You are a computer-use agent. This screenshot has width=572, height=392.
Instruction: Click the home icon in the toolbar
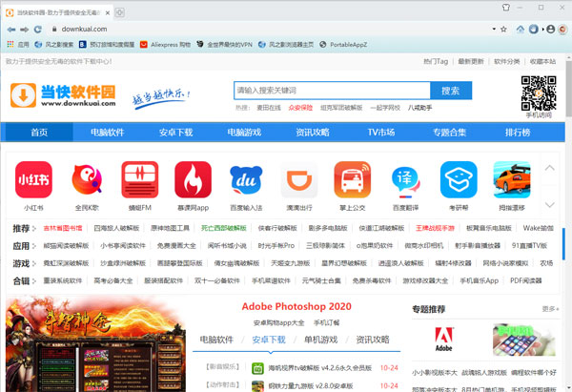(521, 30)
